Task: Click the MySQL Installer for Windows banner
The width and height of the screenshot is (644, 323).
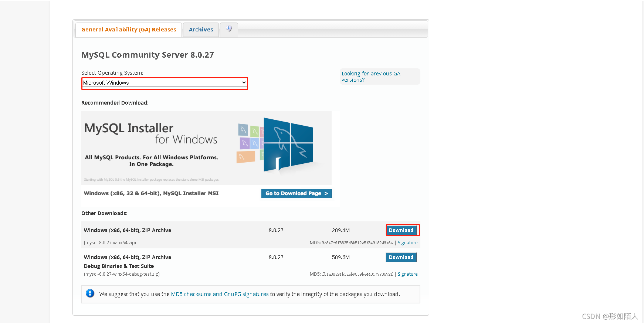Action: click(206, 148)
